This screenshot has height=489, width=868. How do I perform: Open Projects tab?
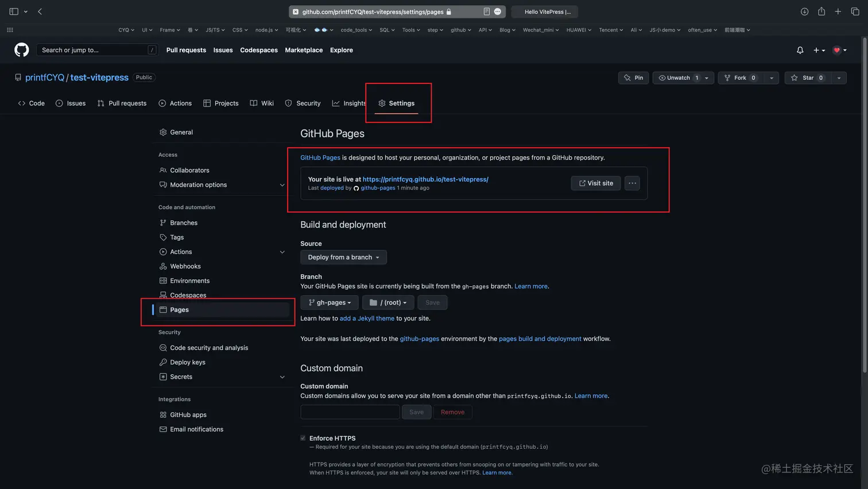221,103
